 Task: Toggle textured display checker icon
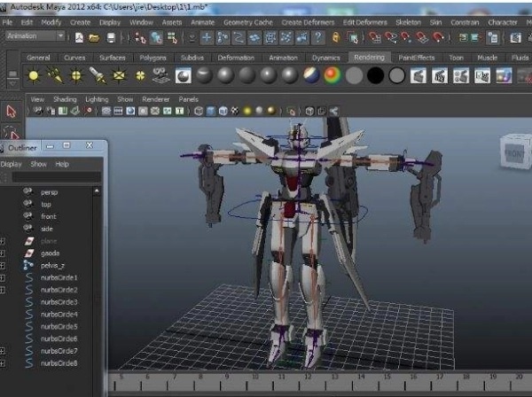pos(235,111)
